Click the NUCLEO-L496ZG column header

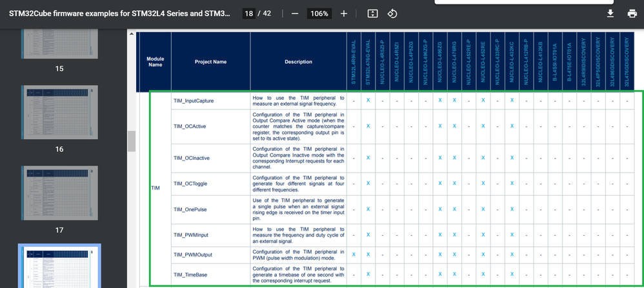(440, 62)
